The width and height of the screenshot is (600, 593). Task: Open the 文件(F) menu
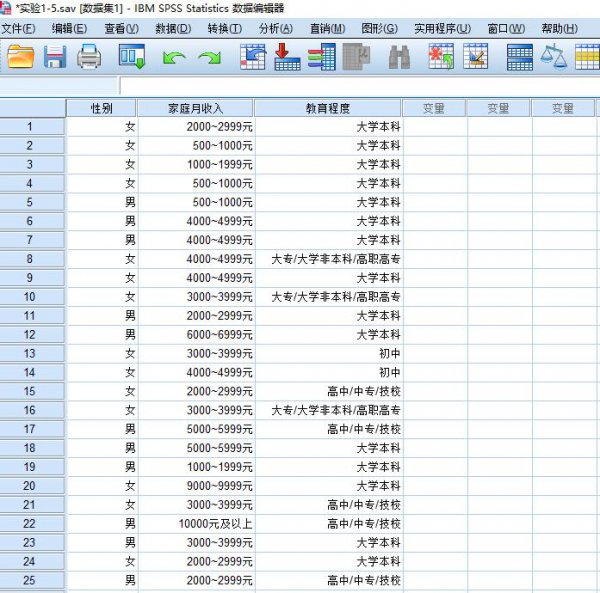click(x=18, y=29)
